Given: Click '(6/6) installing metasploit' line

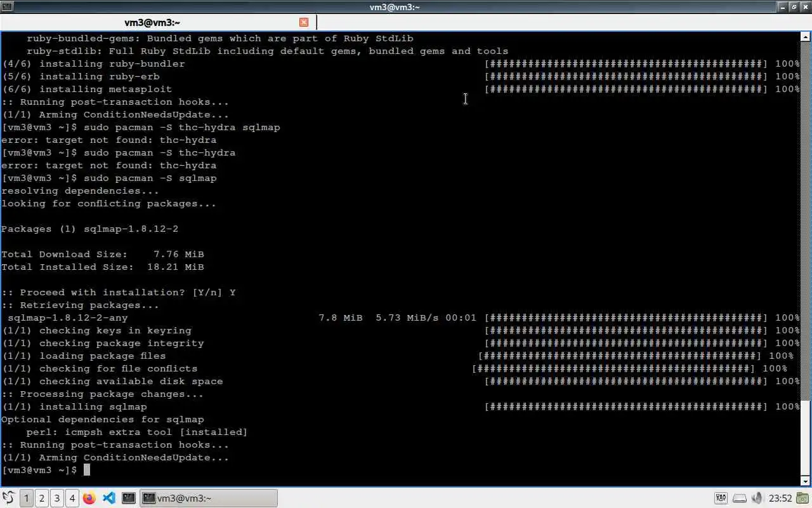Looking at the screenshot, I should point(87,89).
